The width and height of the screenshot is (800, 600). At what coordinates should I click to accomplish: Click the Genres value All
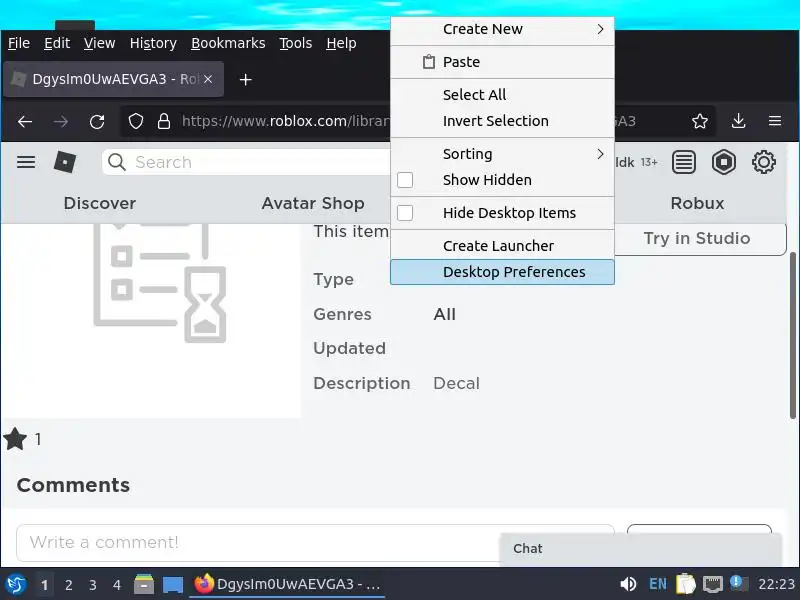444,314
